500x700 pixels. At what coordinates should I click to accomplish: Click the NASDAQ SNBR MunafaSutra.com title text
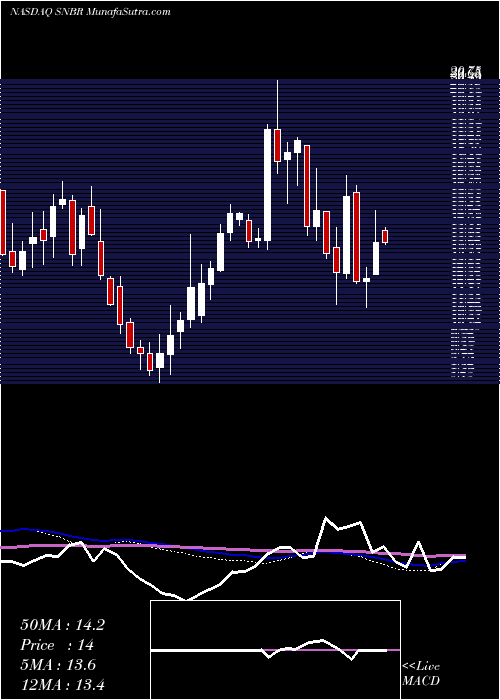coord(90,12)
